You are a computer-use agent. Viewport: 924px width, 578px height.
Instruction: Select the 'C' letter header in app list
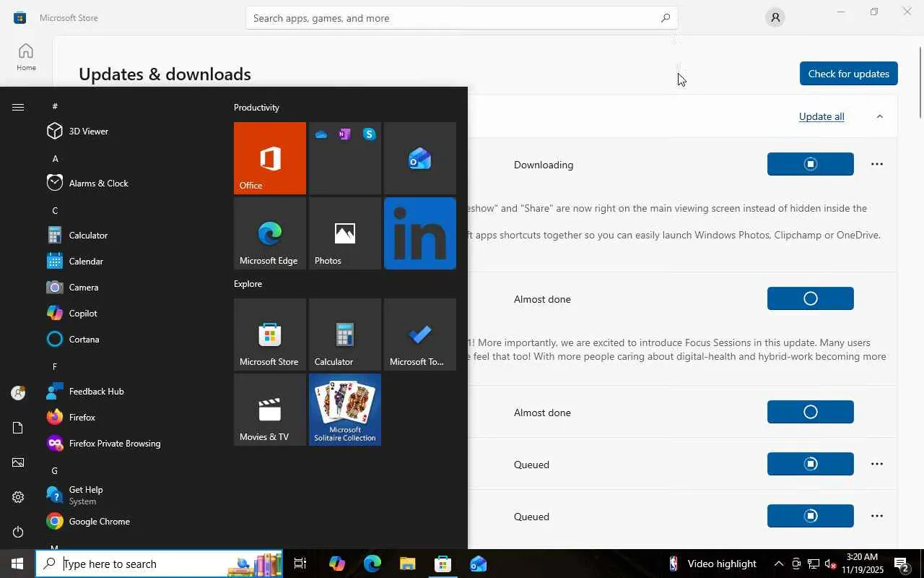(55, 210)
